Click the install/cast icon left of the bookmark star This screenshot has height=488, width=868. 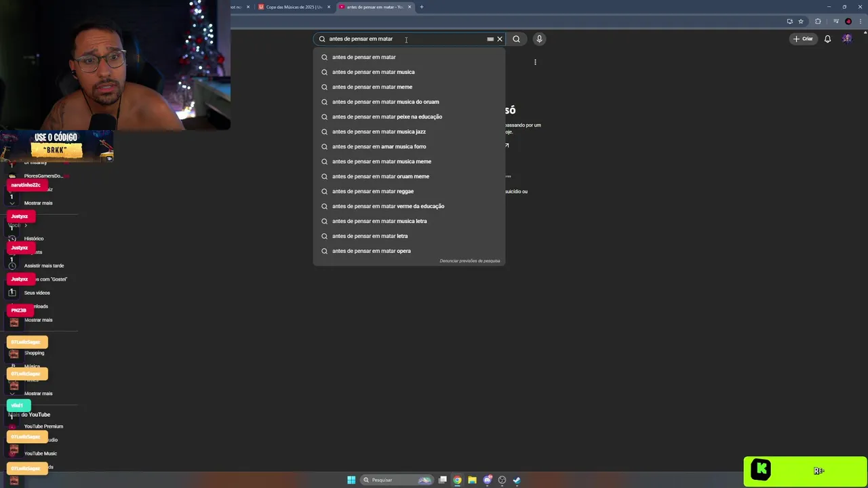[x=790, y=22]
